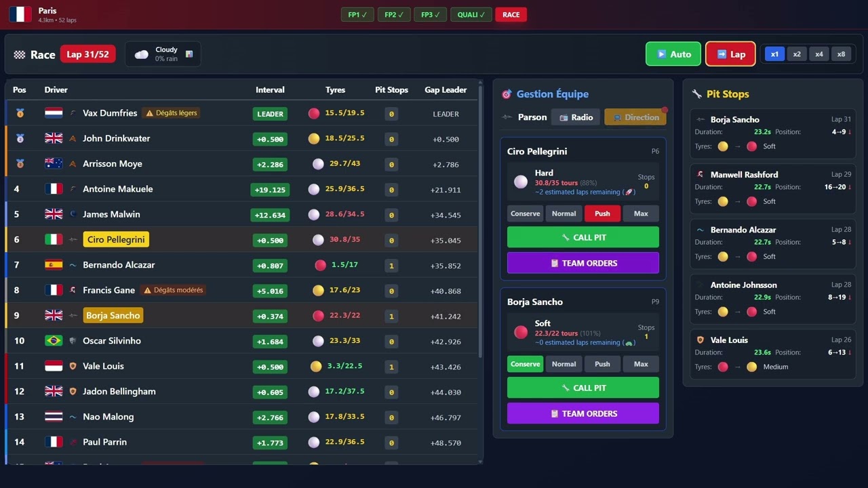The width and height of the screenshot is (868, 488).
Task: Open the Radio tab
Action: [x=576, y=117]
